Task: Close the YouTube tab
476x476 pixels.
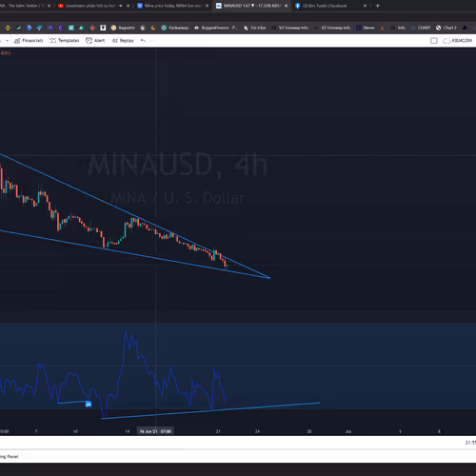Action: pyautogui.click(x=128, y=6)
